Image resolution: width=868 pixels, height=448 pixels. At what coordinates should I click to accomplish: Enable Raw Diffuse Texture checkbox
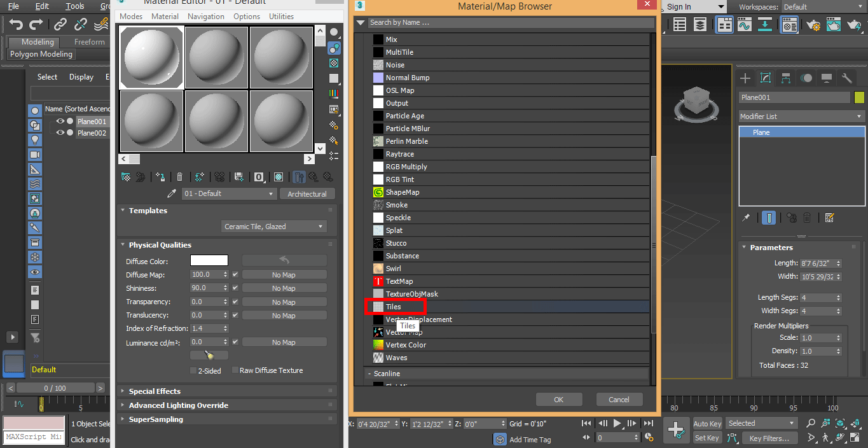coord(235,370)
